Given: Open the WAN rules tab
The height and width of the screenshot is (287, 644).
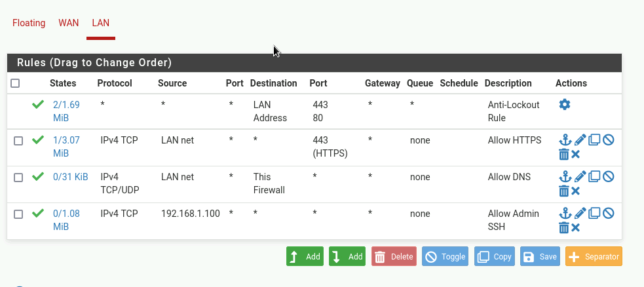Looking at the screenshot, I should 69,23.
